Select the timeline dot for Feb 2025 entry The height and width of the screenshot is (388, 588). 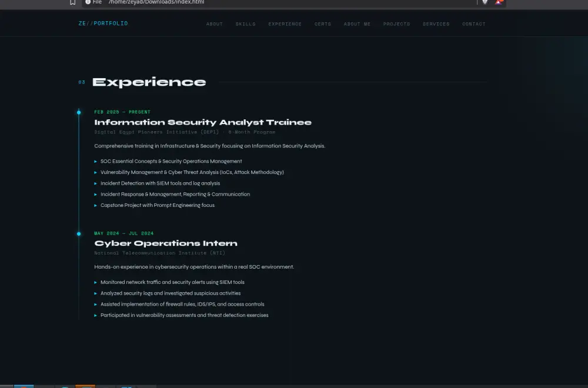coord(79,112)
